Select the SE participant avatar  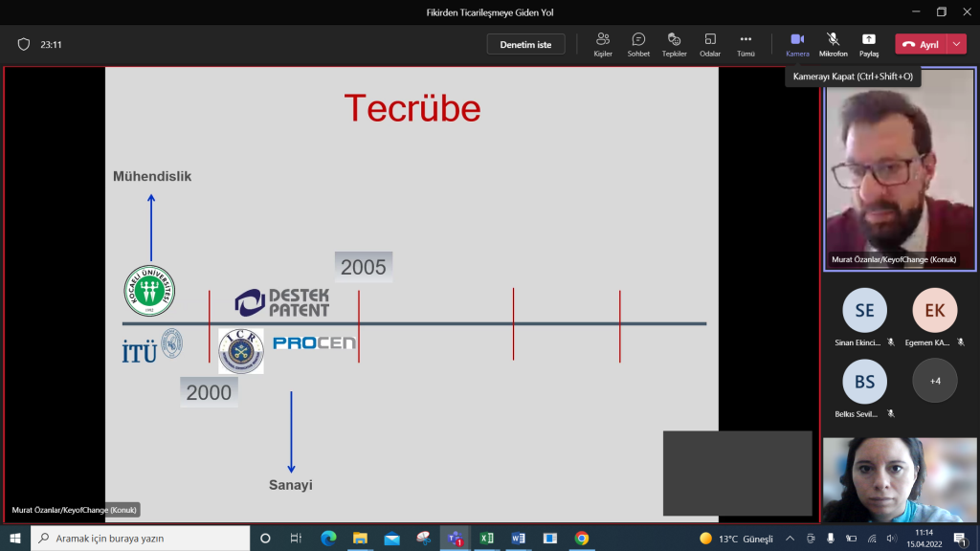(864, 310)
